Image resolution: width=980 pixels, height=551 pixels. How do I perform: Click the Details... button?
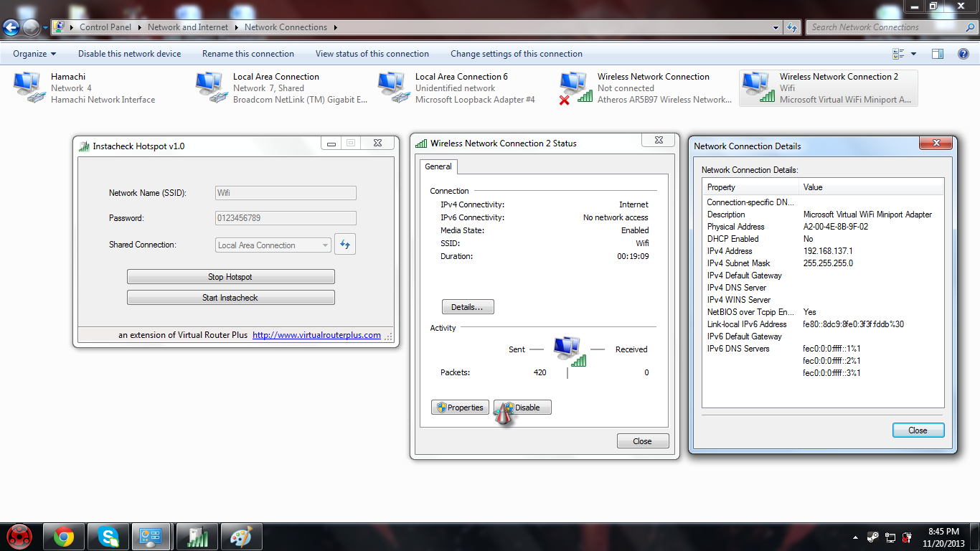pyautogui.click(x=467, y=307)
